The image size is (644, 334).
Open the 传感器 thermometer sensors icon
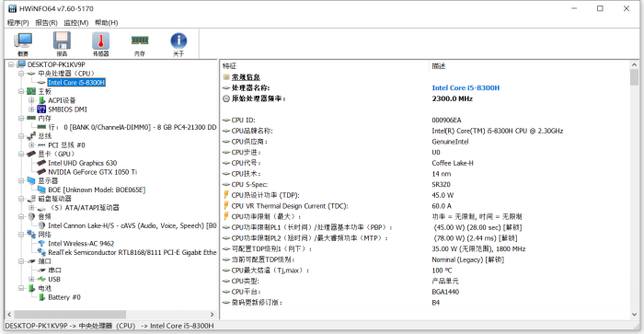pyautogui.click(x=100, y=43)
